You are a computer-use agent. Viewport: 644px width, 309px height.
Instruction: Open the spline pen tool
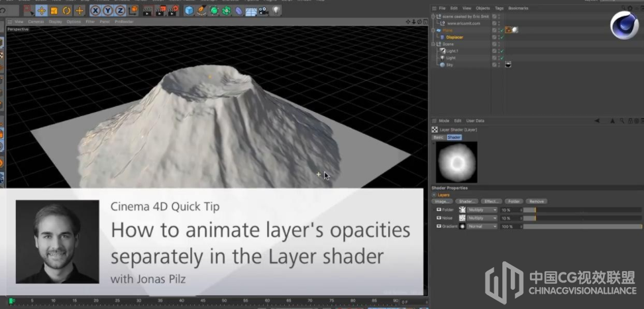point(201,11)
